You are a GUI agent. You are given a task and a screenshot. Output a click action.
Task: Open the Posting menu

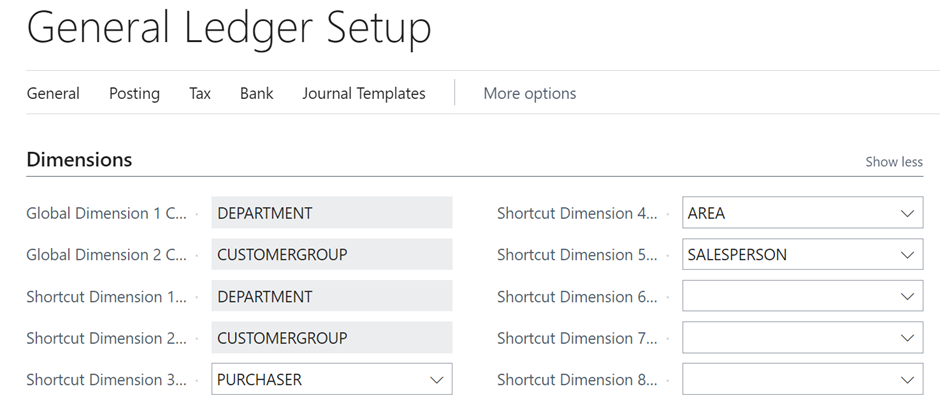click(x=134, y=94)
